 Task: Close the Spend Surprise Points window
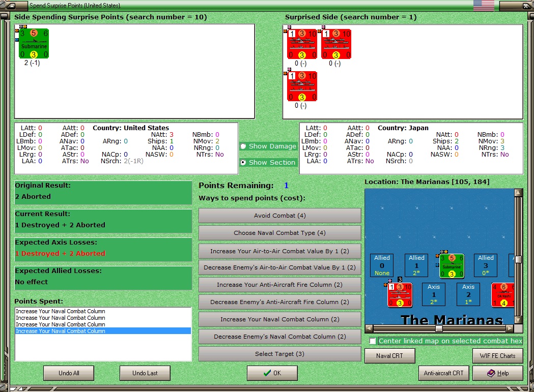[x=525, y=6]
